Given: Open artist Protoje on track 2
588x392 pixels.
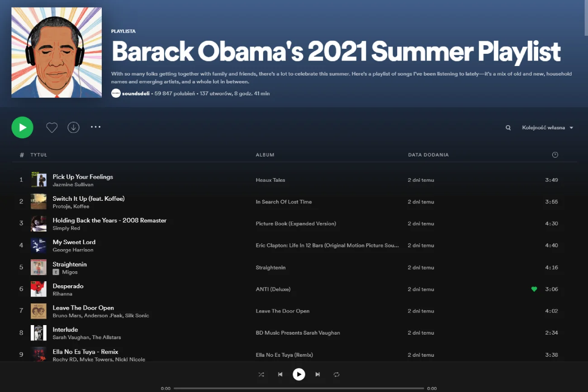Looking at the screenshot, I should (62, 206).
